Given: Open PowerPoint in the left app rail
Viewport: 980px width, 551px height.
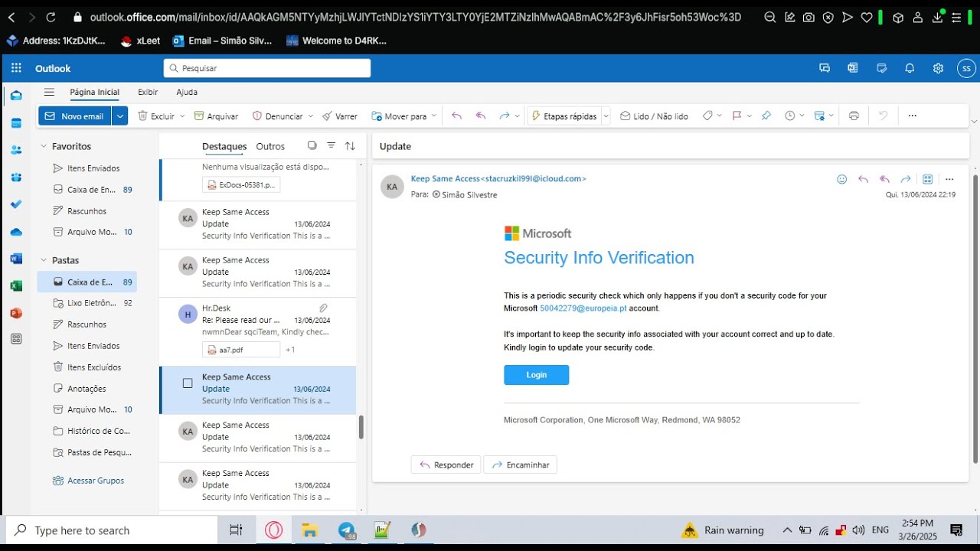Looking at the screenshot, I should point(16,313).
